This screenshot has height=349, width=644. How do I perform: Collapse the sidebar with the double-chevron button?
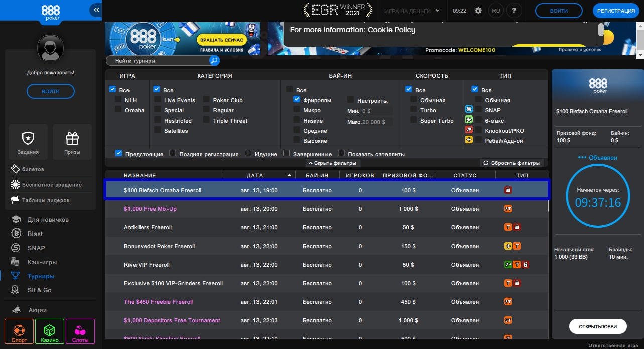pyautogui.click(x=96, y=10)
